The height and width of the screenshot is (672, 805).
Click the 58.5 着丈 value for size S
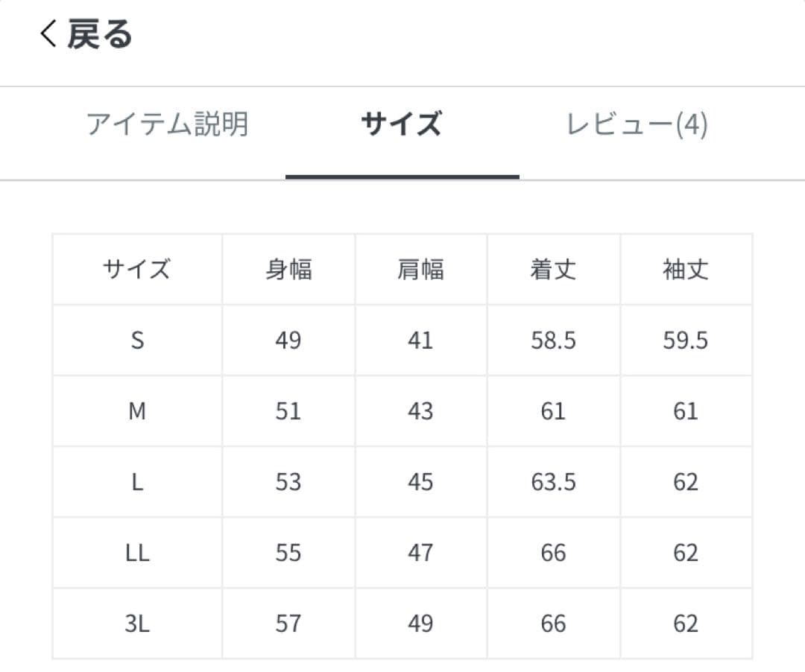tap(553, 340)
